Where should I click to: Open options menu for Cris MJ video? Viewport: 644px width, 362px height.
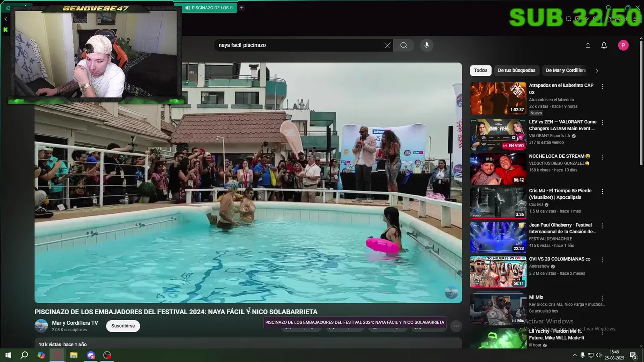[602, 192]
